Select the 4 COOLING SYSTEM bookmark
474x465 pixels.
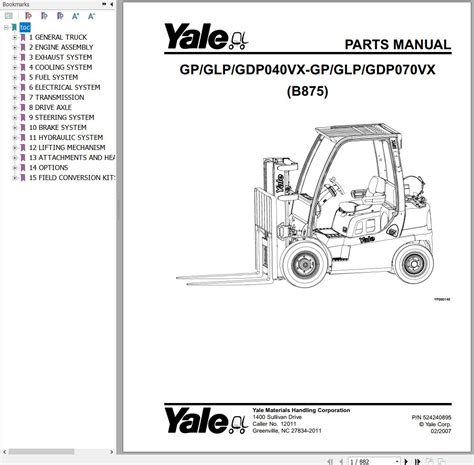click(x=60, y=67)
